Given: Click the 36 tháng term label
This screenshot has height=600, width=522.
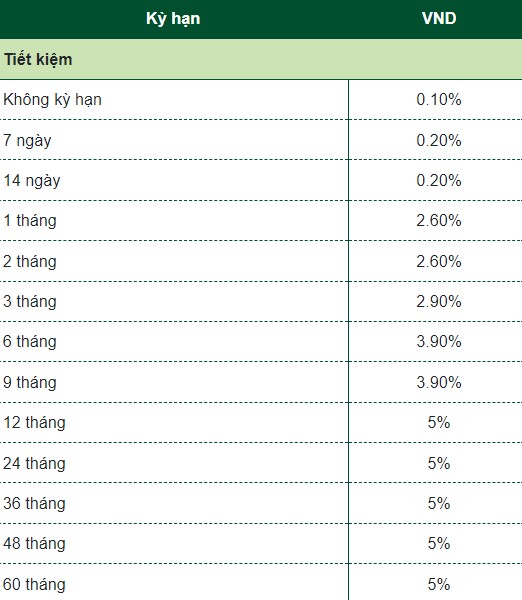Looking at the screenshot, I should click(34, 504).
